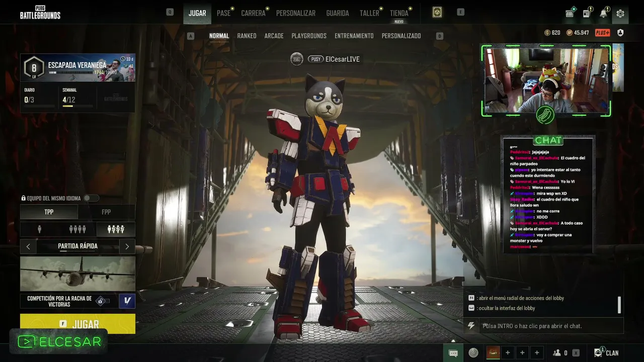Open the Personalizar tab
Viewport: 644px width, 362px height.
pyautogui.click(x=296, y=13)
